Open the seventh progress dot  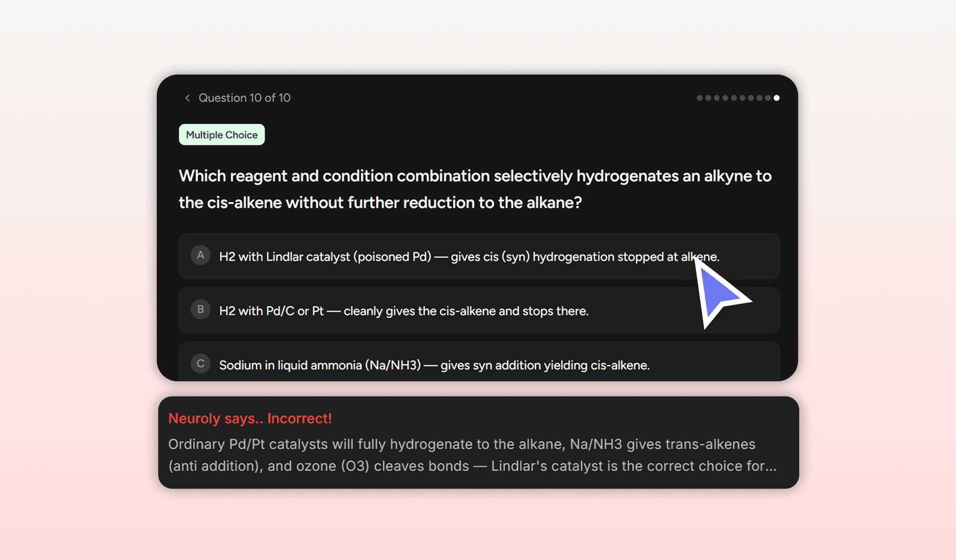pyautogui.click(x=751, y=98)
